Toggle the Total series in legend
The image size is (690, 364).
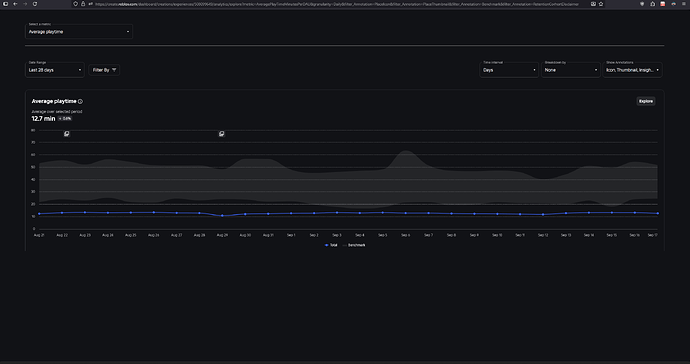click(x=331, y=245)
